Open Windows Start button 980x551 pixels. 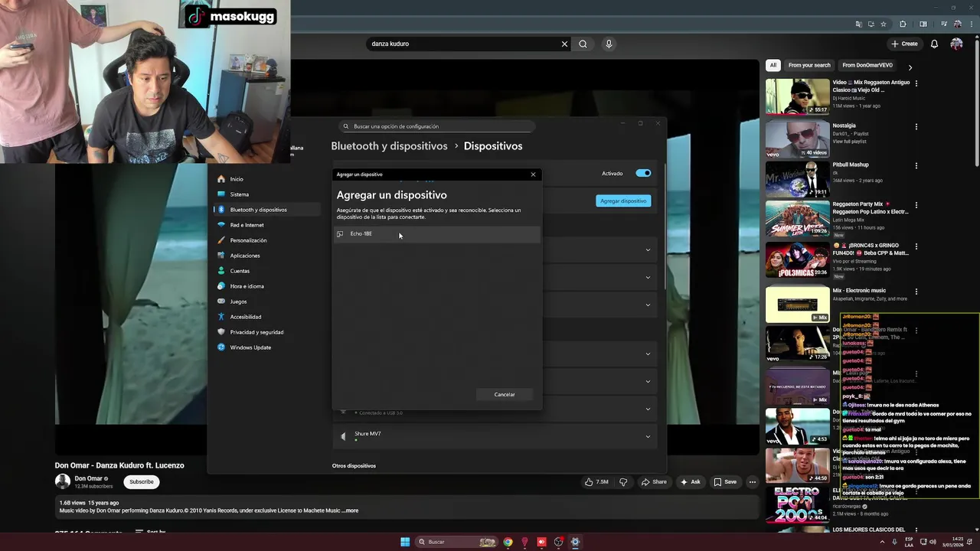pyautogui.click(x=405, y=542)
